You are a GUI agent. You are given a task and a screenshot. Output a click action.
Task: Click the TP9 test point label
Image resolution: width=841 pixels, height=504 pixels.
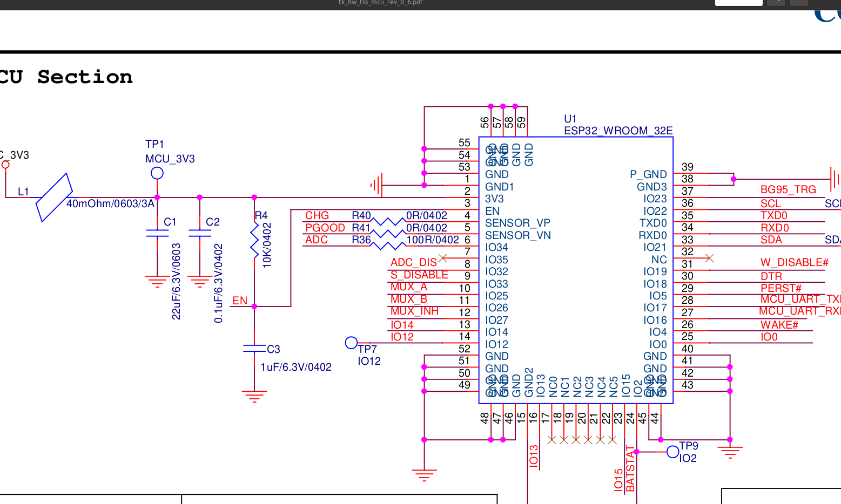689,446
